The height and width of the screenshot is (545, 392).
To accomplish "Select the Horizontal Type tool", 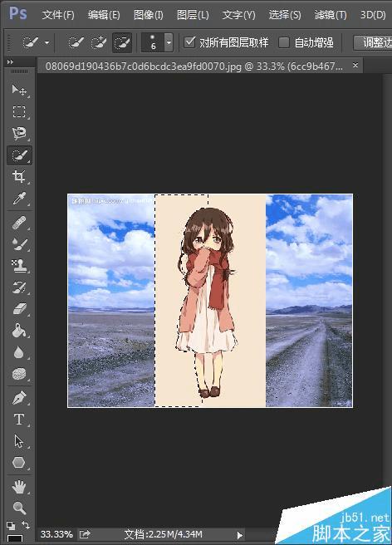I will coord(19,420).
